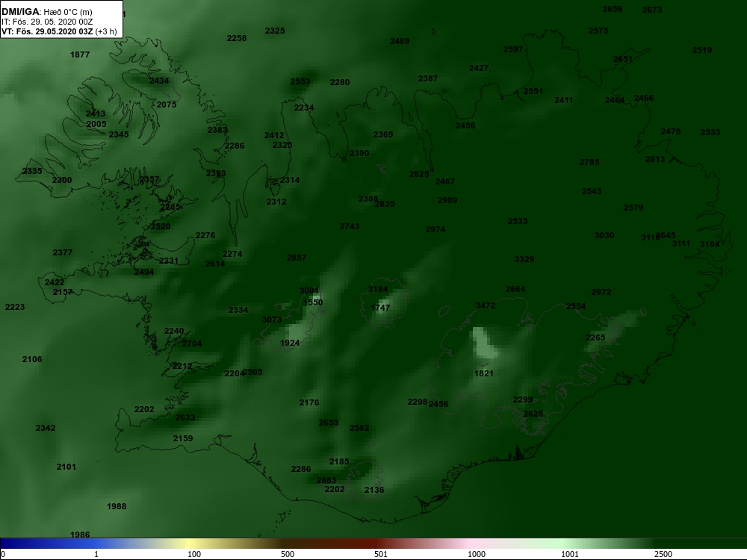Click the value 3073 on the map
The height and width of the screenshot is (560, 747).
(x=272, y=320)
